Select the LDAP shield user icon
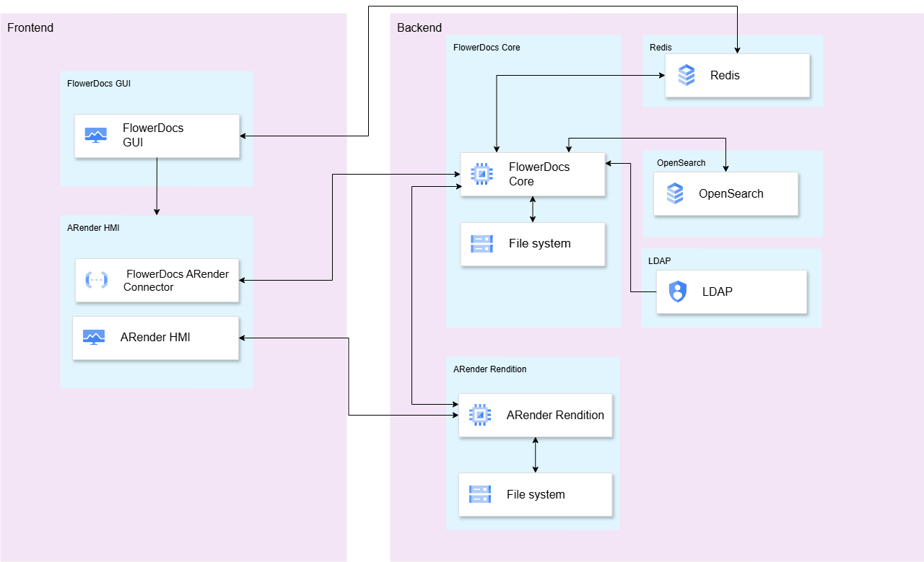Screen dimensions: 924x562 (x=677, y=291)
